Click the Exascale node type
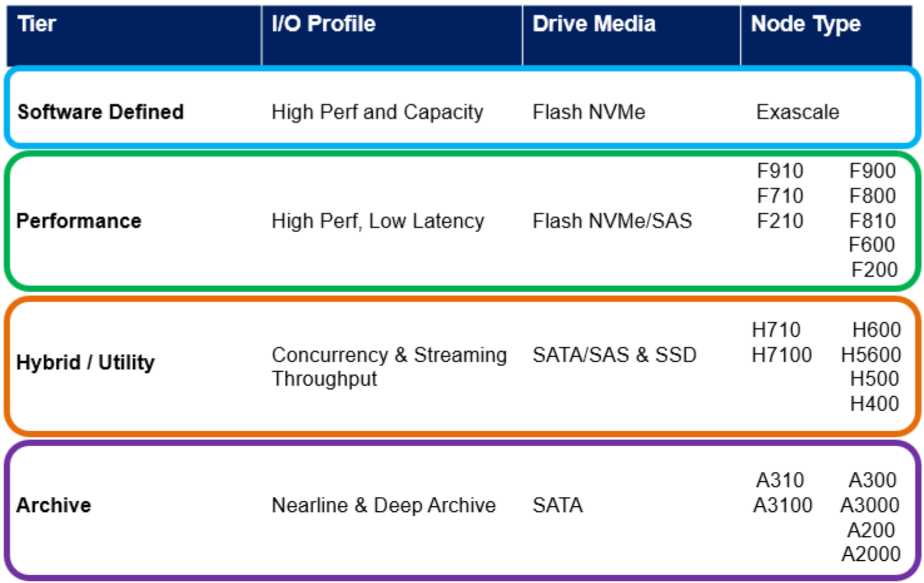 coord(797,112)
